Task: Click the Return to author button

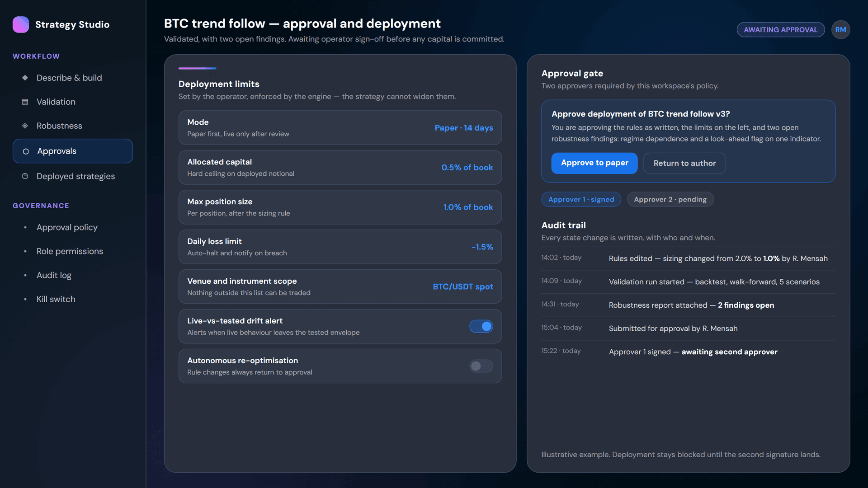Action: (x=684, y=163)
